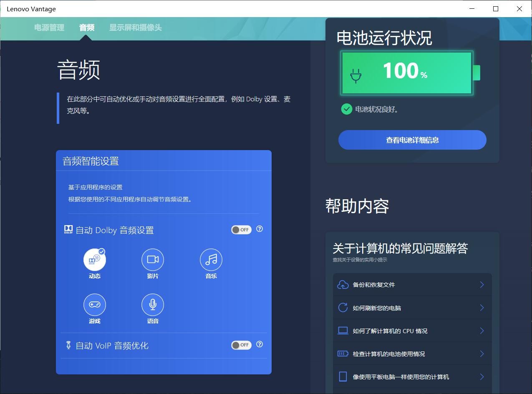Maximize the Lenovo Vantage window
This screenshot has height=394, width=532.
pos(496,9)
